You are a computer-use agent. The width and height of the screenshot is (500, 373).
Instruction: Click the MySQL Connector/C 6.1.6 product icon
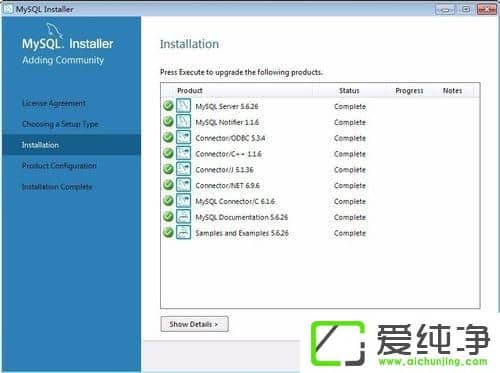183,201
